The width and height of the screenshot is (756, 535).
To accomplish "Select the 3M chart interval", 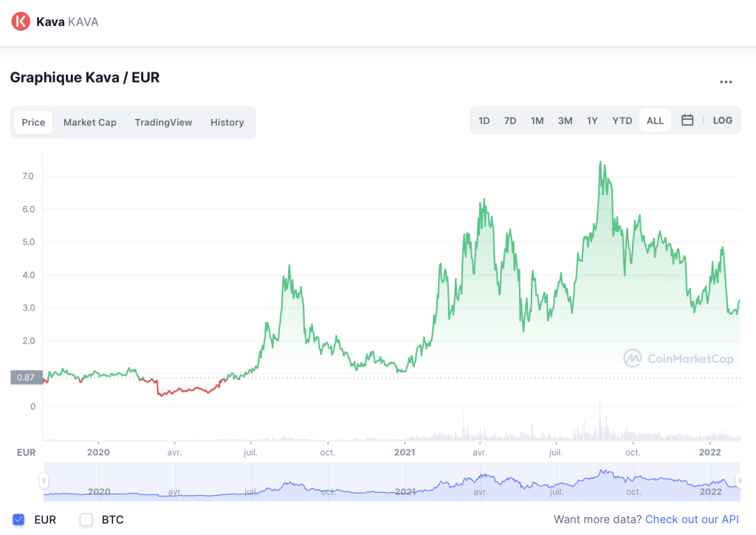I will click(565, 120).
